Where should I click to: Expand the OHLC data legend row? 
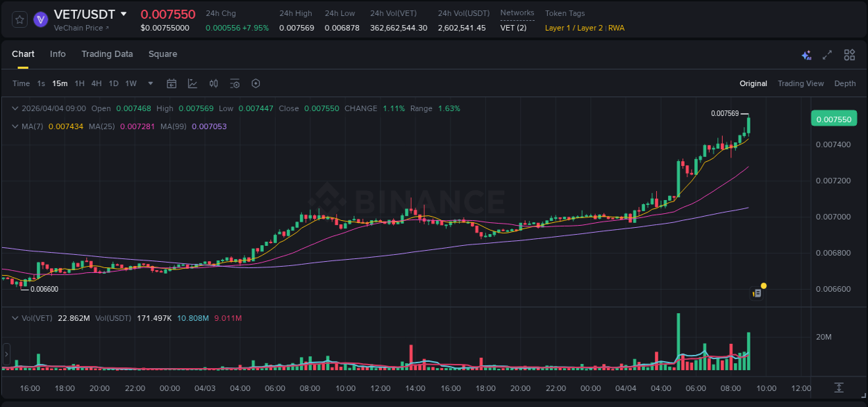[x=15, y=108]
